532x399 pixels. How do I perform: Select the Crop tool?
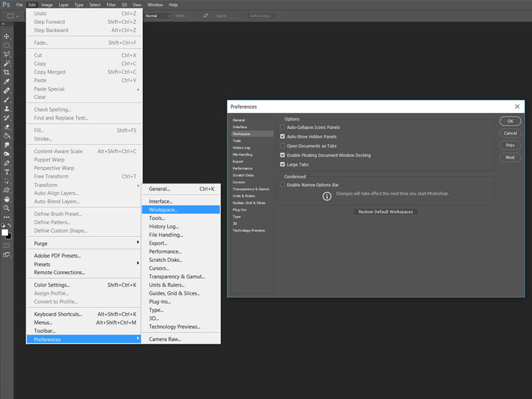7,72
